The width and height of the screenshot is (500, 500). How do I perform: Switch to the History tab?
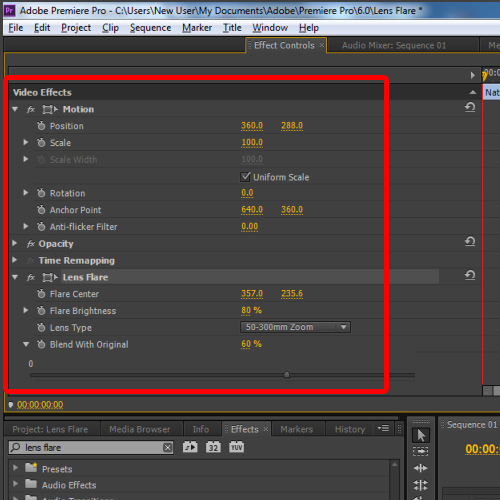tap(350, 429)
